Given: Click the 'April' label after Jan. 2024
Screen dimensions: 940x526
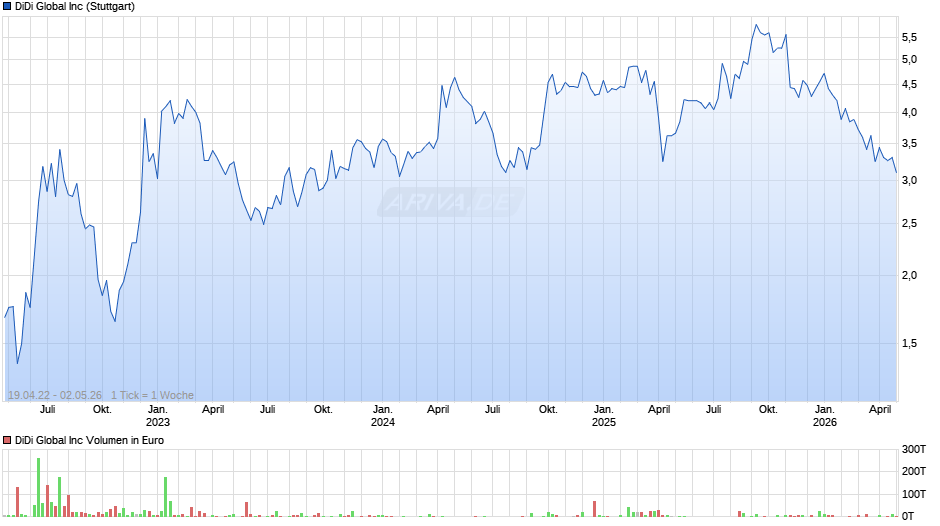Looking at the screenshot, I should pos(438,410).
